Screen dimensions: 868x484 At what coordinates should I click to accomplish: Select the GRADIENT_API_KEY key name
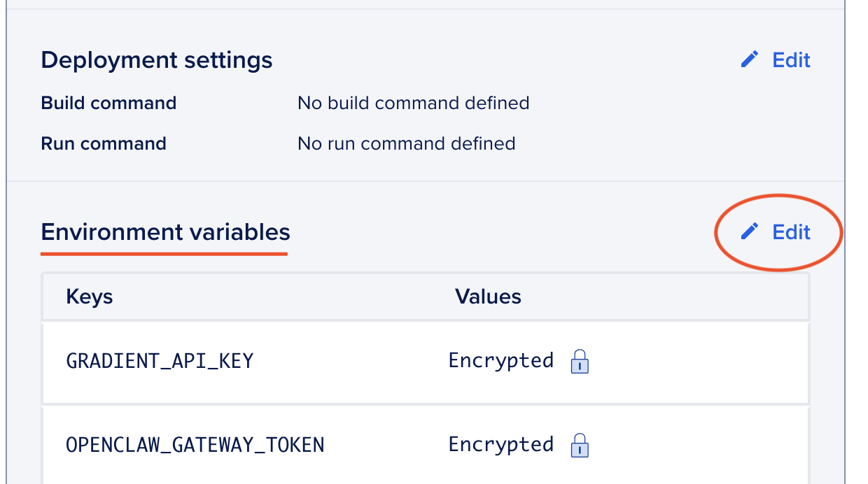pyautogui.click(x=160, y=361)
